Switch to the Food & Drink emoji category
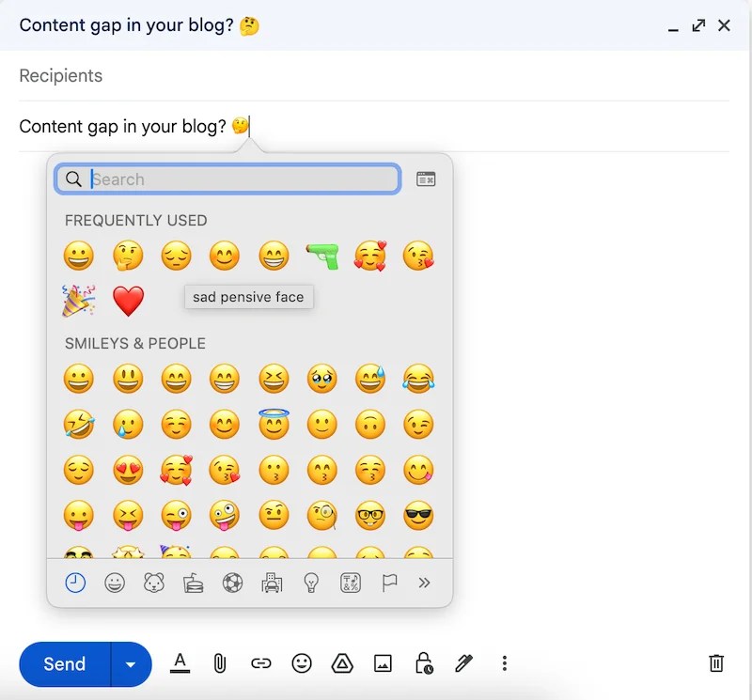Screen dimensions: 752x700 coord(193,583)
